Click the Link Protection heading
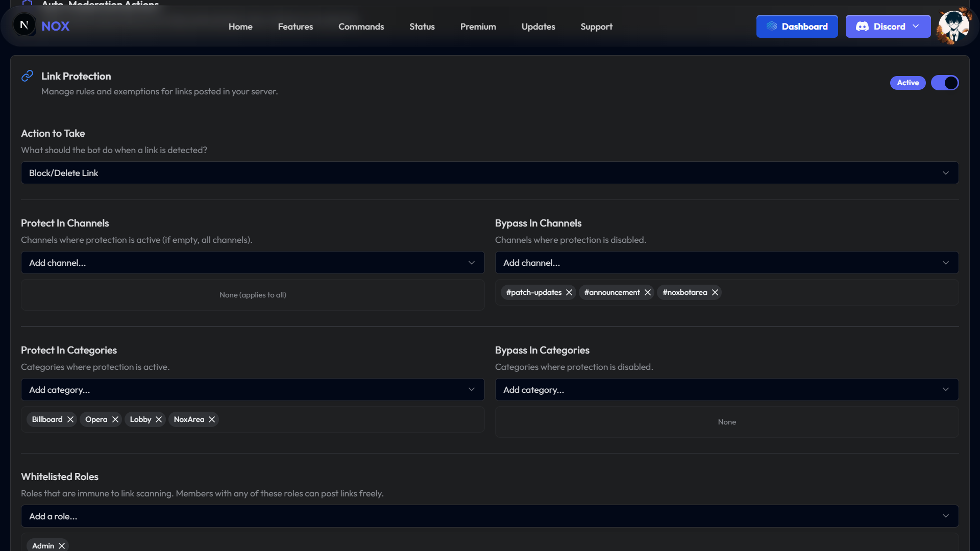Image resolution: width=980 pixels, height=551 pixels. (x=76, y=76)
